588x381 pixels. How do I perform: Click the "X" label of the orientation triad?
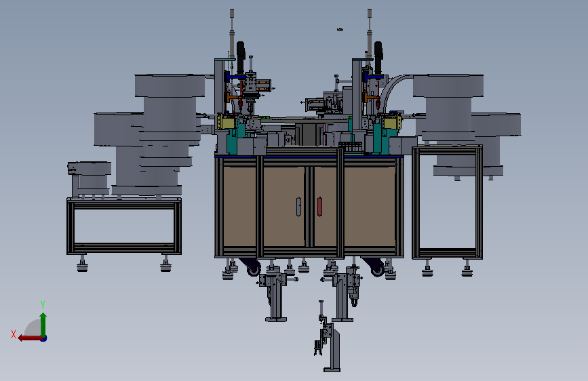(14, 334)
